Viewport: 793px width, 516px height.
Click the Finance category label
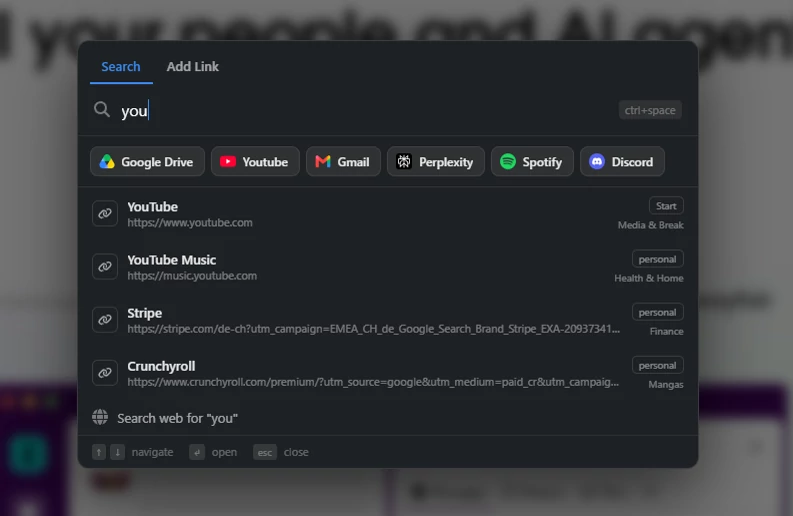(x=667, y=331)
